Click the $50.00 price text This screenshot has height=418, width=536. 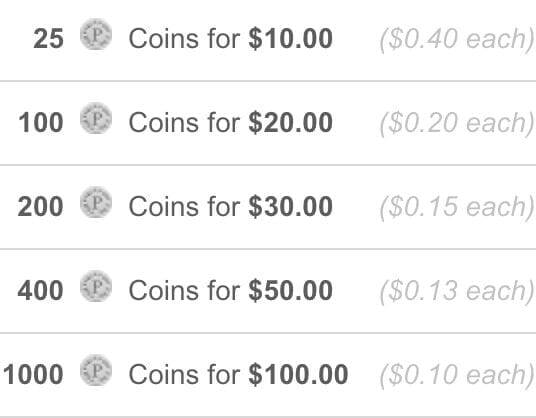pyautogui.click(x=291, y=291)
